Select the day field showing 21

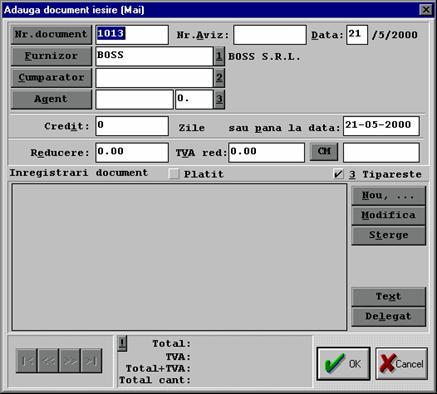357,35
